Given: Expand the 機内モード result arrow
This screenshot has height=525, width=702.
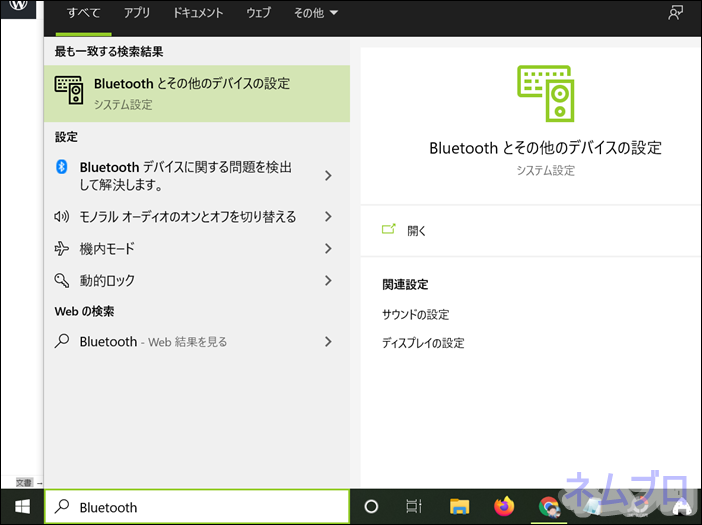Looking at the screenshot, I should click(x=328, y=249).
